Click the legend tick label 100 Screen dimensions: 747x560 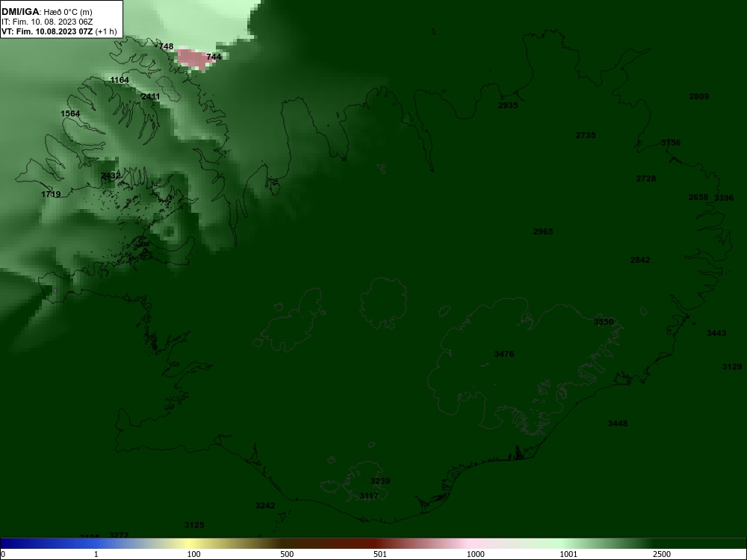(193, 555)
